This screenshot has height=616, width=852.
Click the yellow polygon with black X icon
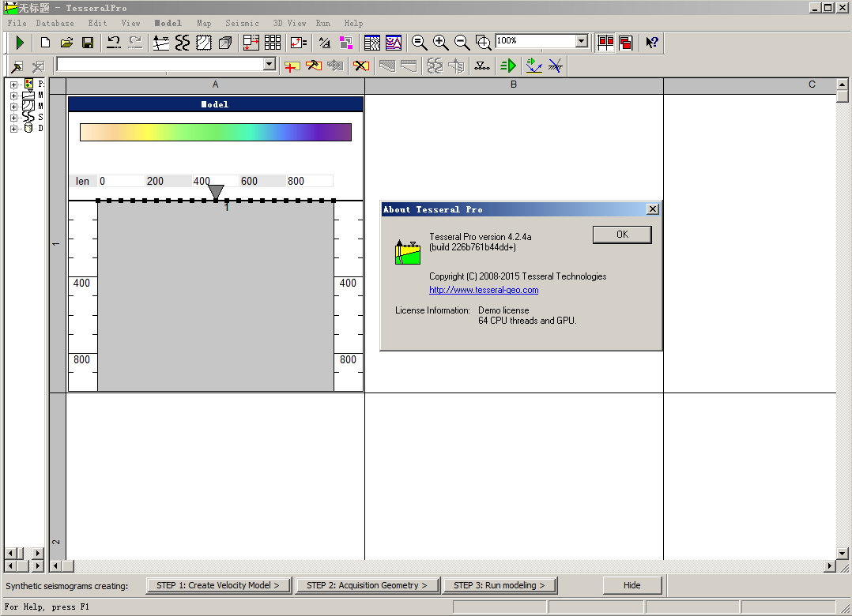(360, 66)
